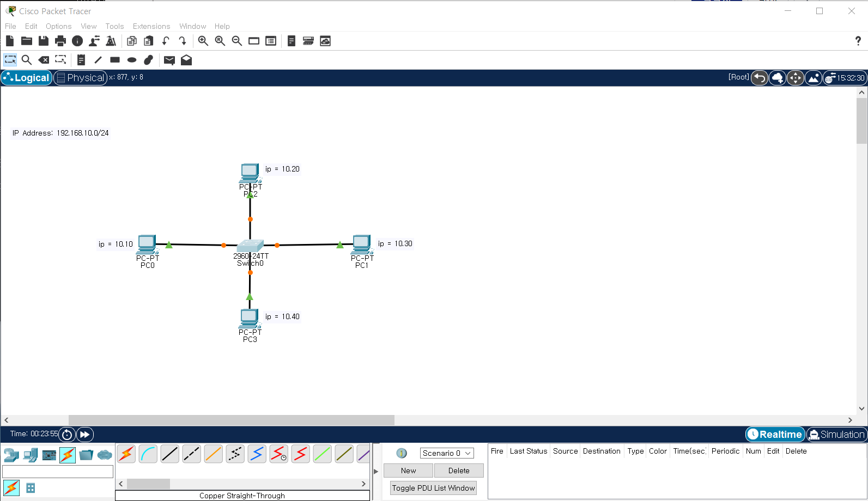868x501 pixels.
Task: Switch to Physical workspace view
Action: (x=81, y=78)
